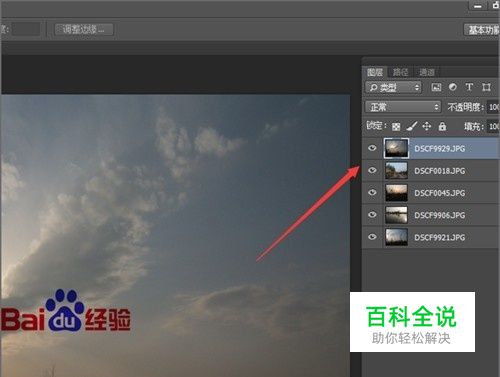Screen dimensions: 500x377
Task: Hide the DSCF9921.JPG layer
Action: (372, 237)
